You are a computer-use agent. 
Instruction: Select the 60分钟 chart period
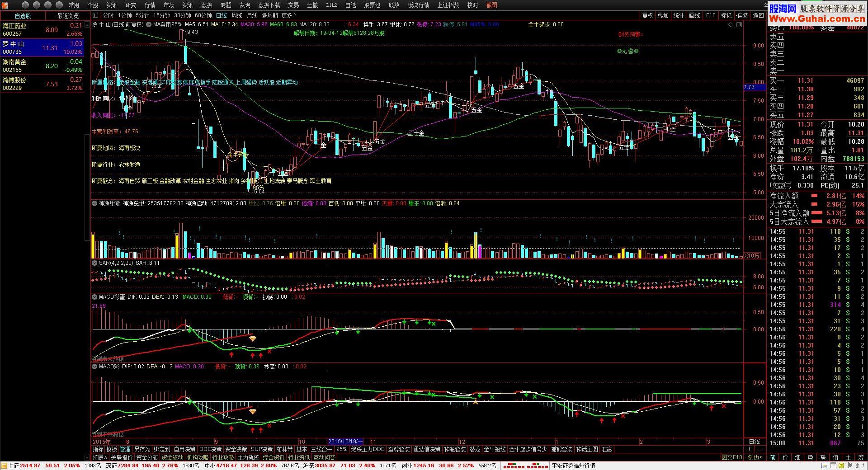coord(203,15)
